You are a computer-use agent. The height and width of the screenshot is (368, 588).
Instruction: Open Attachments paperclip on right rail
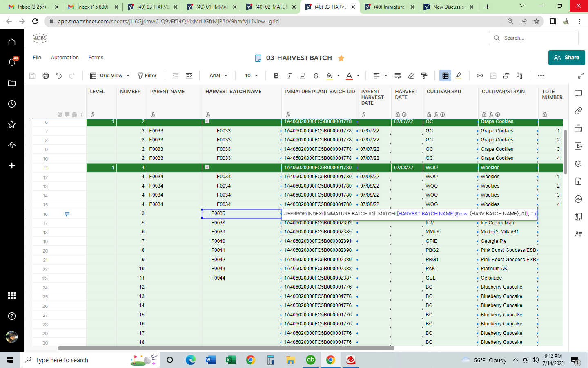point(578,111)
